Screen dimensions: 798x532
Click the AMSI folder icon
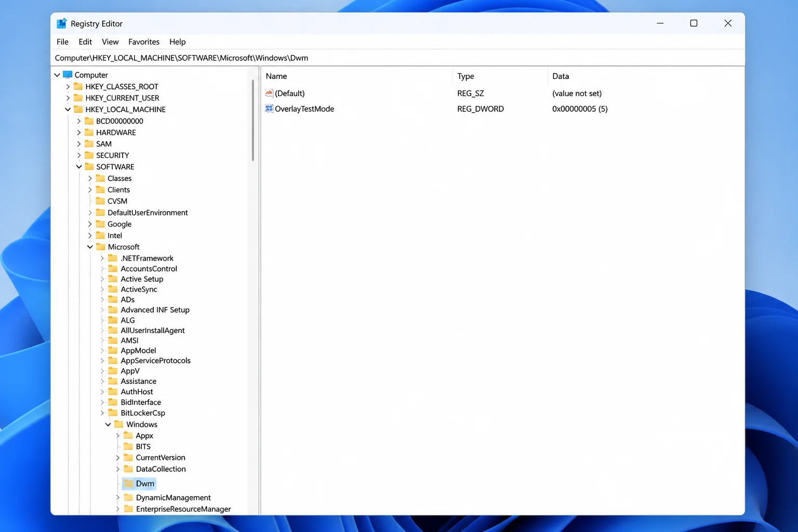(x=113, y=340)
